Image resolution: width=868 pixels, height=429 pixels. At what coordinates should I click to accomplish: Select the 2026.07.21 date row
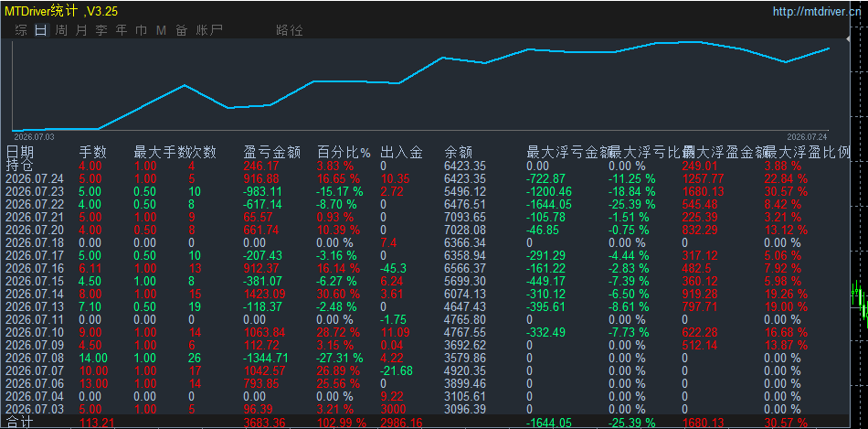coord(35,218)
